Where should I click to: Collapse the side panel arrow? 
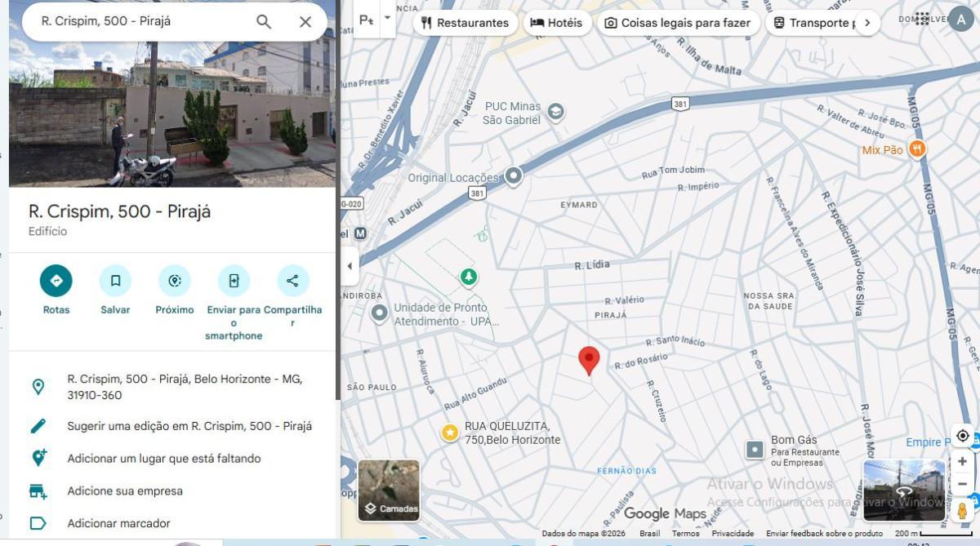(x=350, y=266)
